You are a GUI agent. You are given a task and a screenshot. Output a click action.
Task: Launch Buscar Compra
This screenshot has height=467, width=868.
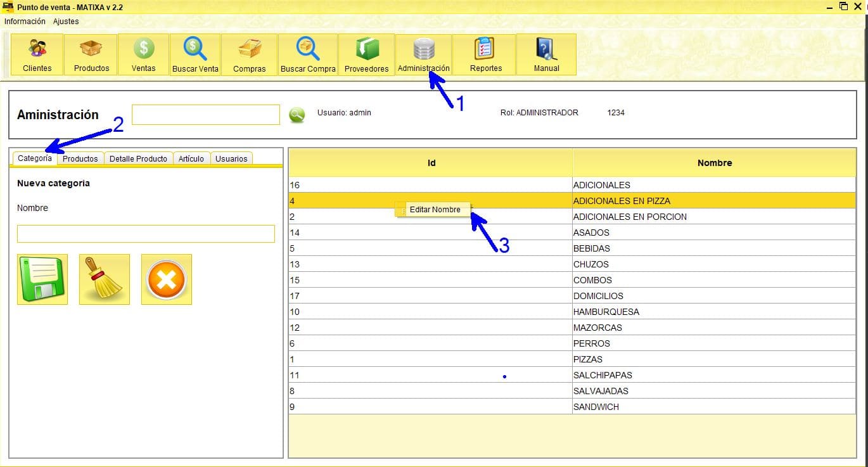[307, 54]
